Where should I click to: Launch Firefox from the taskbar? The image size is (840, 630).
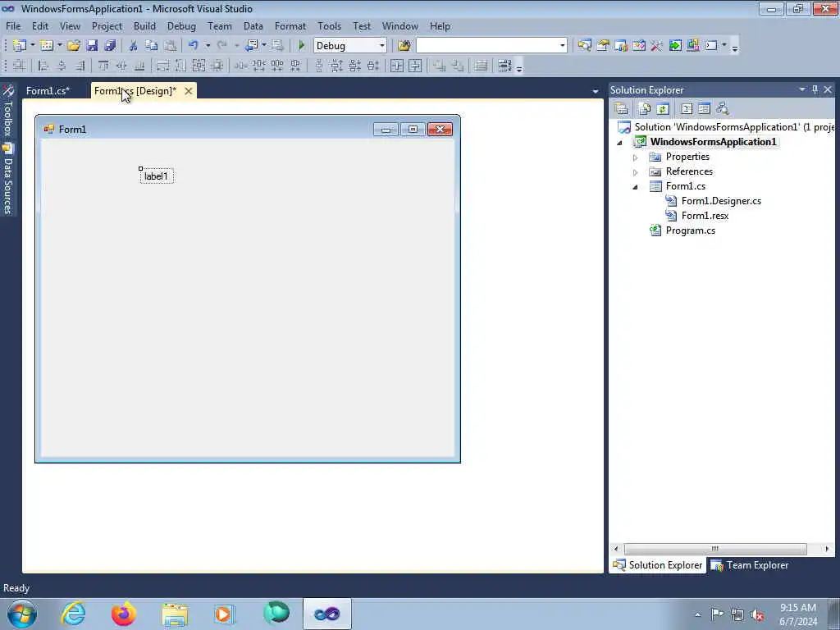(x=124, y=614)
